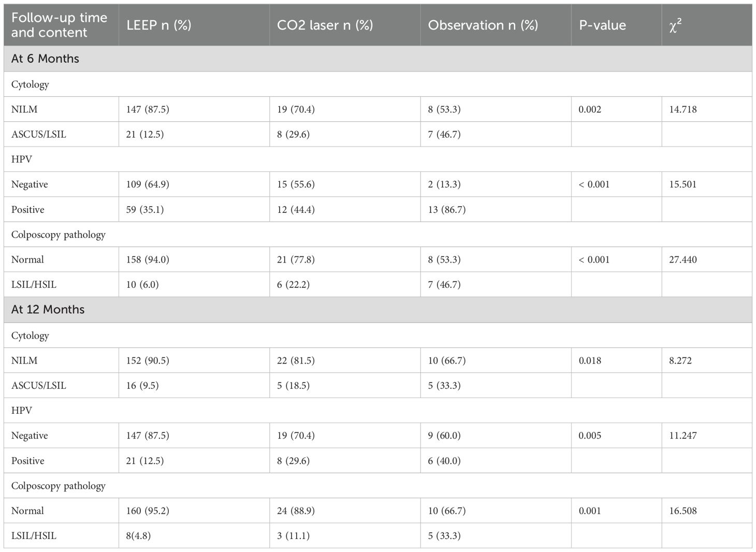Select the "LEEP n (%)" column header
This screenshot has height=552, width=756.
[x=159, y=25]
